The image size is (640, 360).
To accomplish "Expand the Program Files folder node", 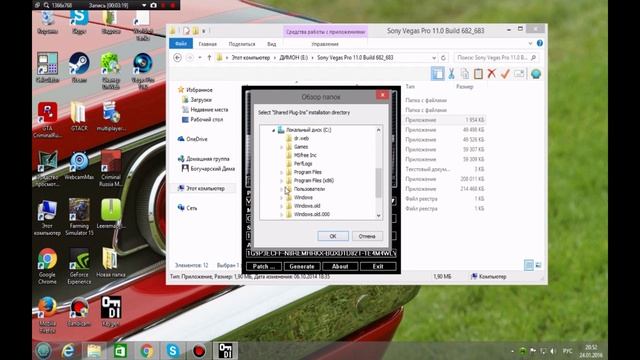I will point(281,172).
